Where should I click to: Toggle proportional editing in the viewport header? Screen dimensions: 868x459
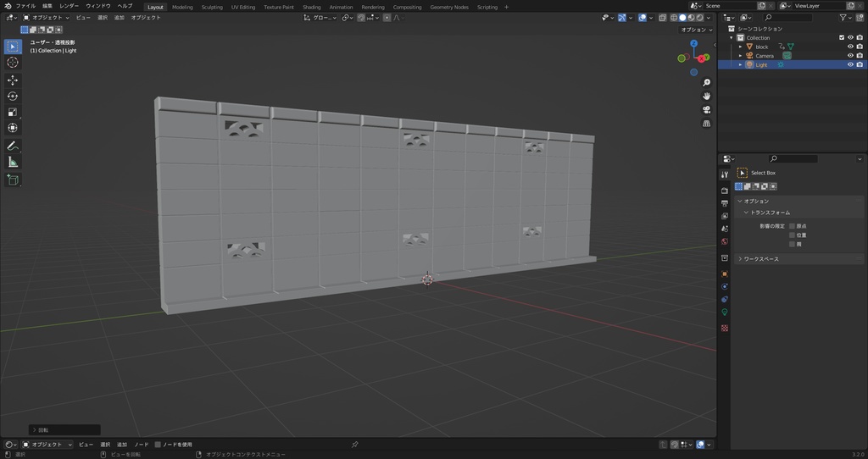click(x=387, y=18)
